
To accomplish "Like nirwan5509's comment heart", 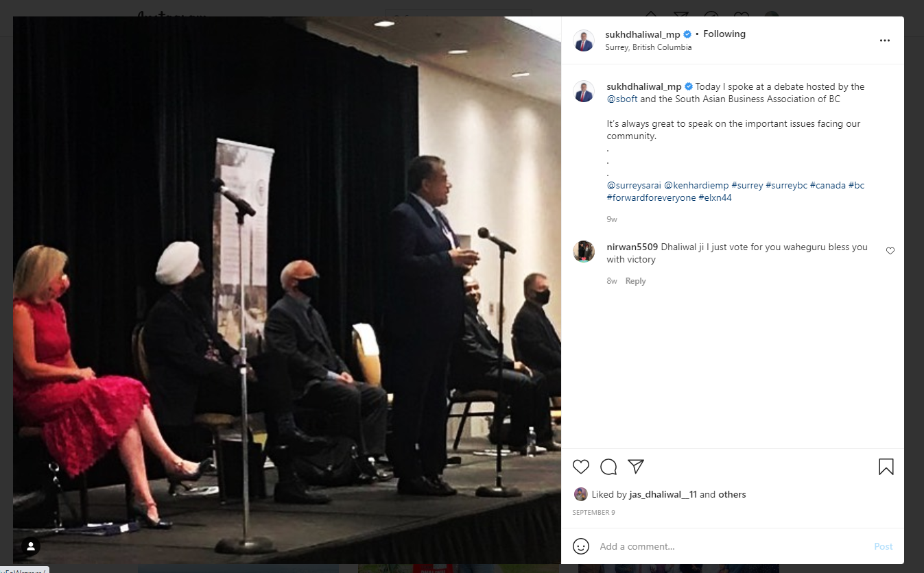I will click(890, 251).
